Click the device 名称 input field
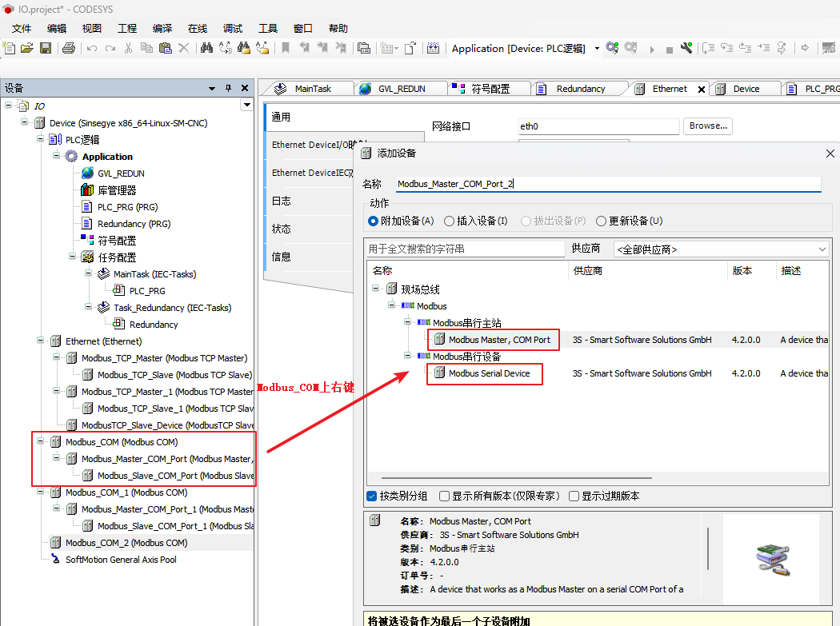Viewport: 840px width, 626px height. click(608, 184)
